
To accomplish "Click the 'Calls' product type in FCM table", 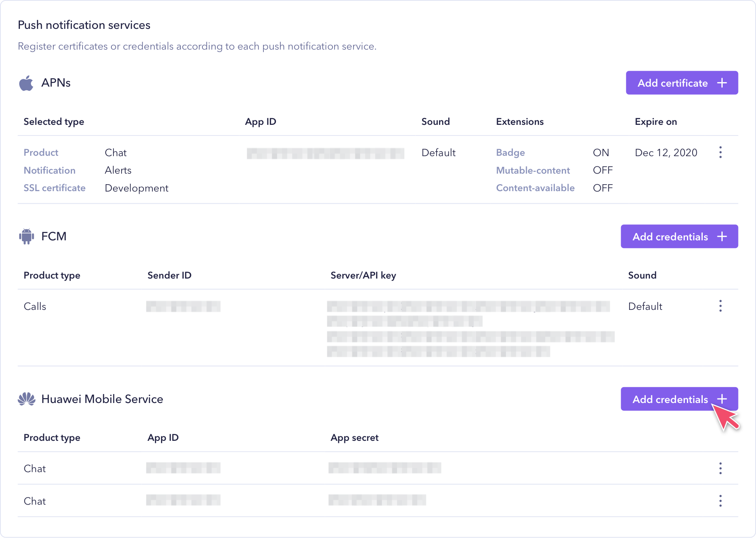I will tap(35, 306).
